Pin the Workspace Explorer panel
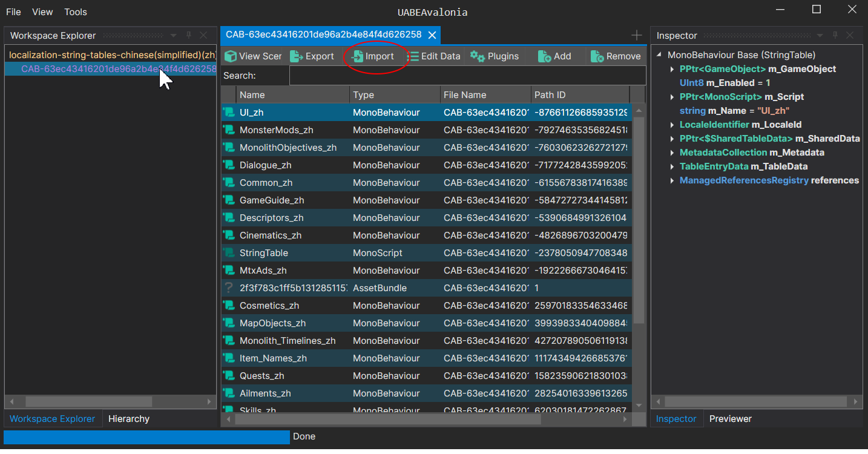Image resolution: width=868 pixels, height=454 pixels. (189, 36)
